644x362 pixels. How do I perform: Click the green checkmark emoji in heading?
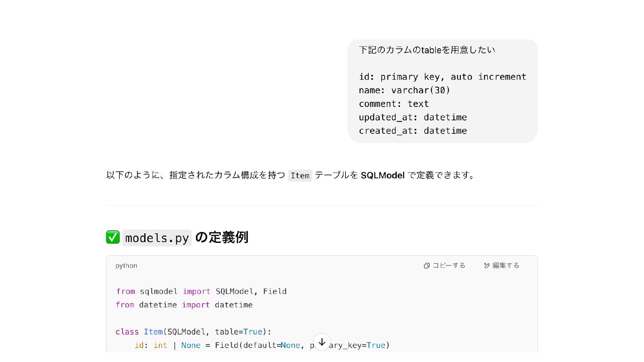point(113,237)
